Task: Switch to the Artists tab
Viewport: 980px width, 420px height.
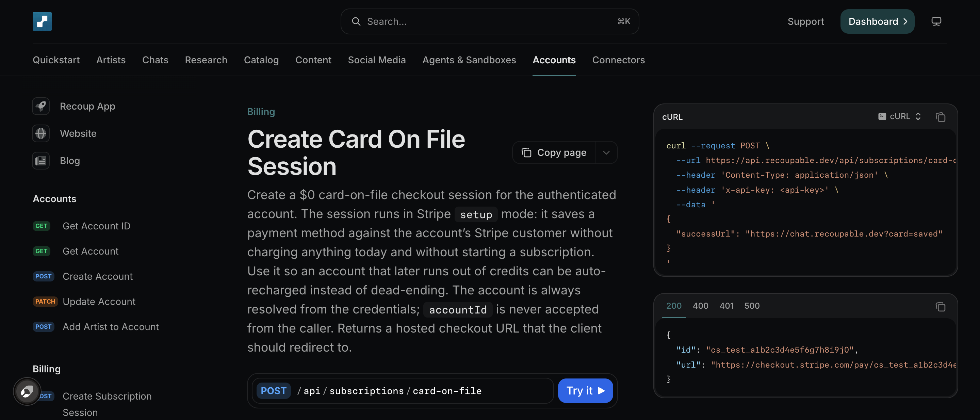Action: pos(111,60)
